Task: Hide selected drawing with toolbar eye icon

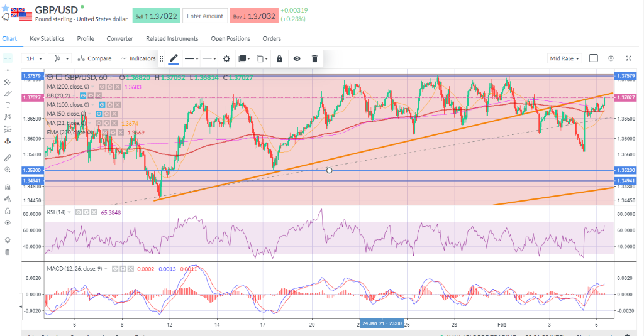Action: 297,58
